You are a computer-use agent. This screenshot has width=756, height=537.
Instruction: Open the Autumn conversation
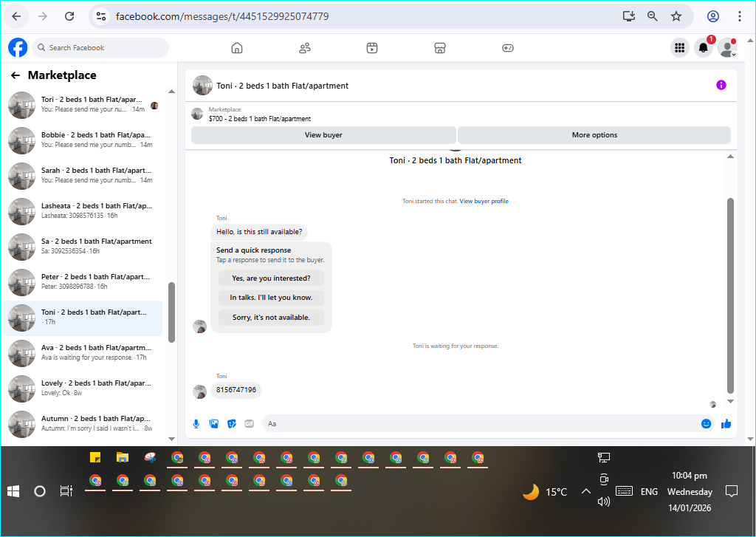(83, 424)
